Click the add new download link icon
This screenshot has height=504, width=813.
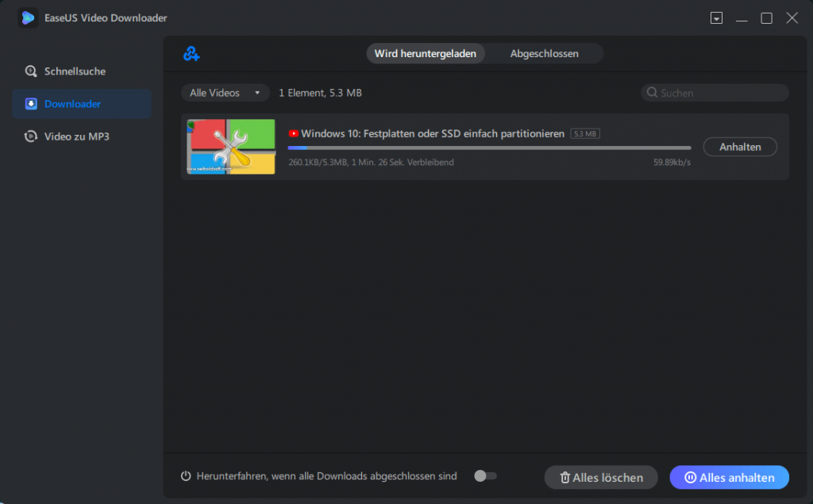click(191, 53)
